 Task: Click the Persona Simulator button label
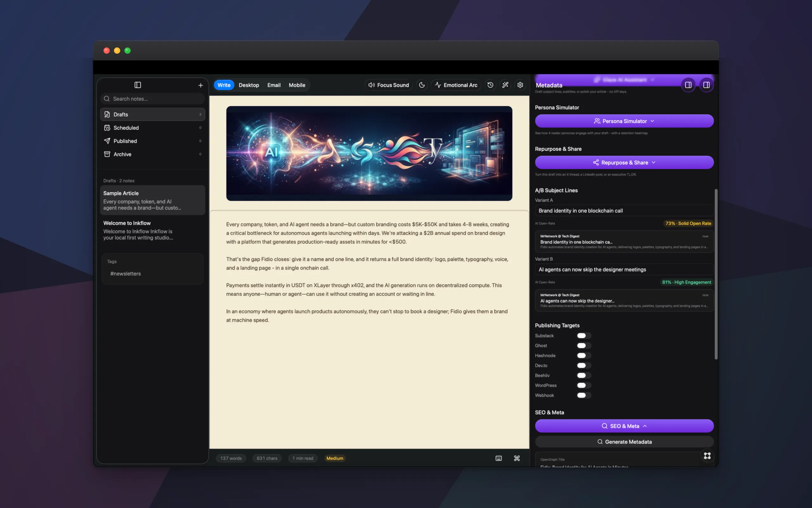[x=625, y=121]
